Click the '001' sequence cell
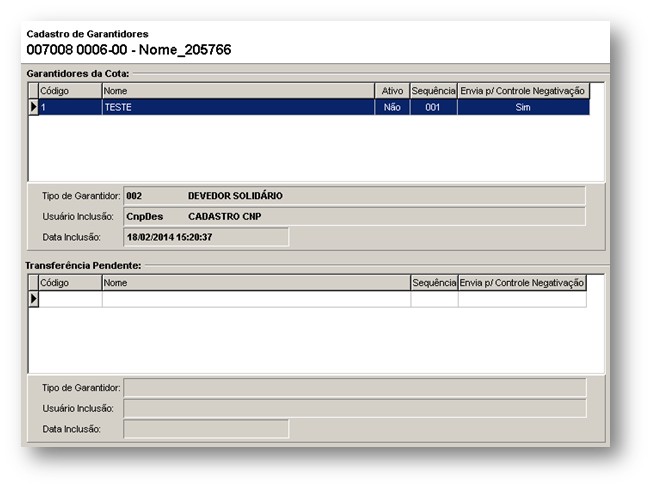Viewport: 652px width, 489px height. click(x=433, y=107)
